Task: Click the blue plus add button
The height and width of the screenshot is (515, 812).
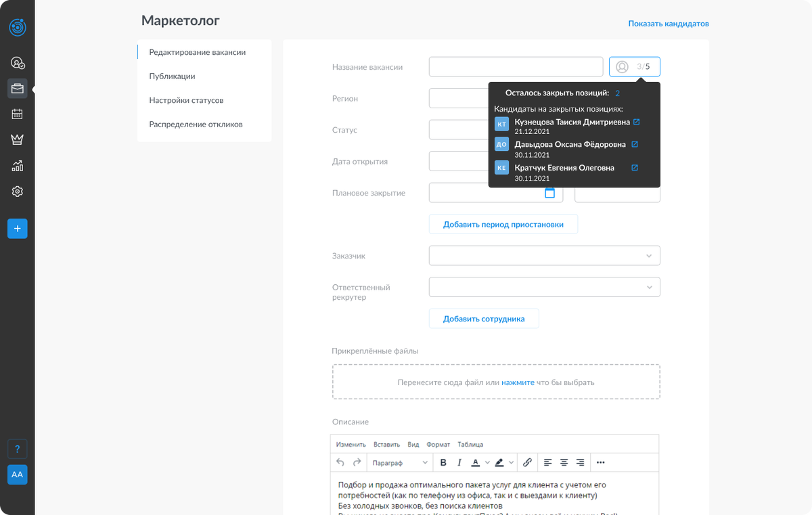Action: coord(18,229)
